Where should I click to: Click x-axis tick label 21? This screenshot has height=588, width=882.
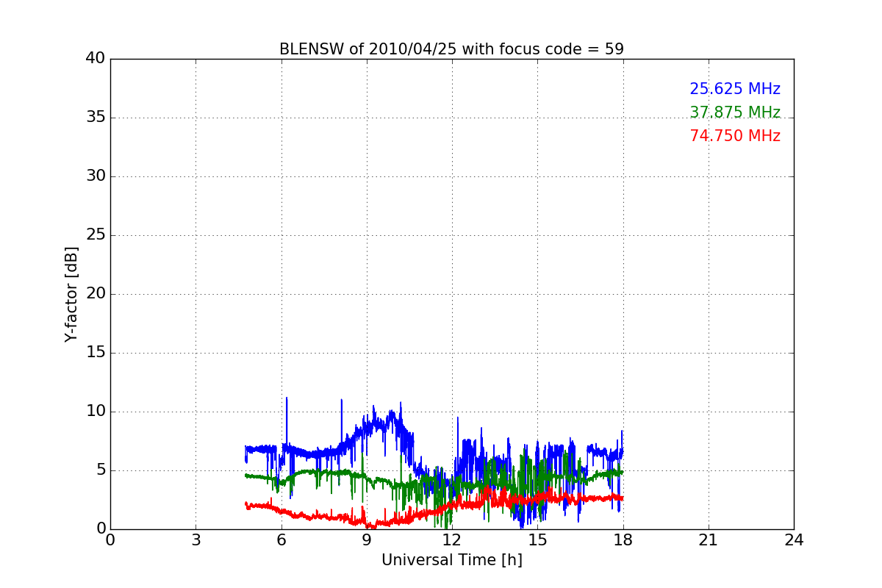coord(709,540)
